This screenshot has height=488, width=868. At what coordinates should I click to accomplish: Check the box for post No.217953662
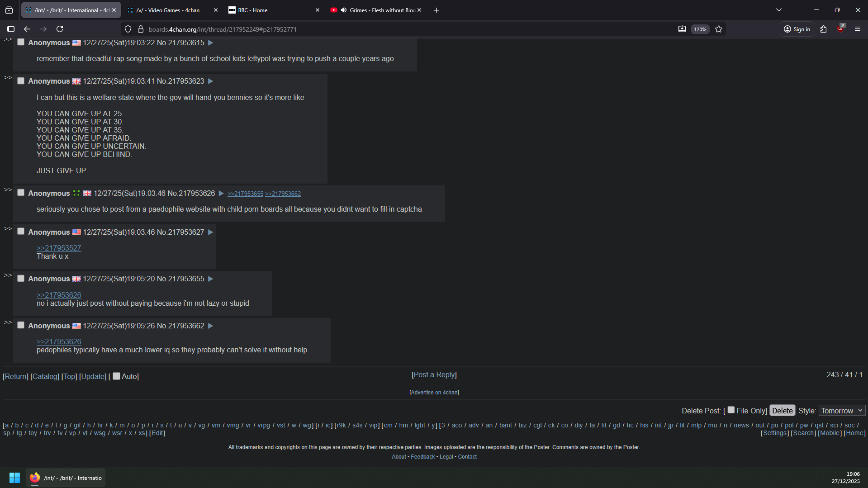click(x=21, y=325)
